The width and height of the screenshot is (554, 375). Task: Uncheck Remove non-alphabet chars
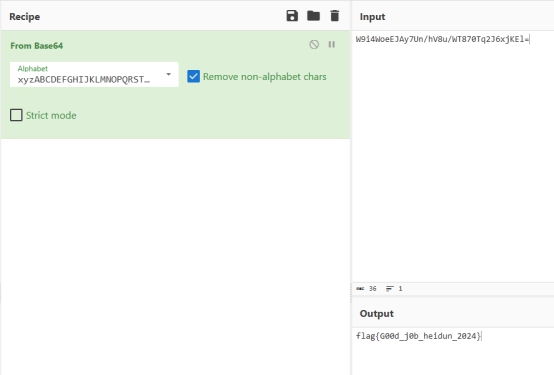click(194, 76)
